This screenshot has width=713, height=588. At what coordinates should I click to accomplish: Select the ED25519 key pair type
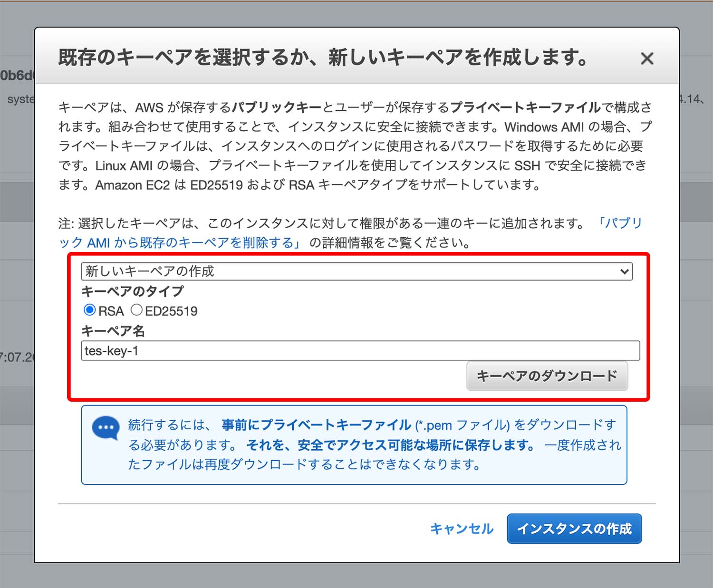click(136, 310)
